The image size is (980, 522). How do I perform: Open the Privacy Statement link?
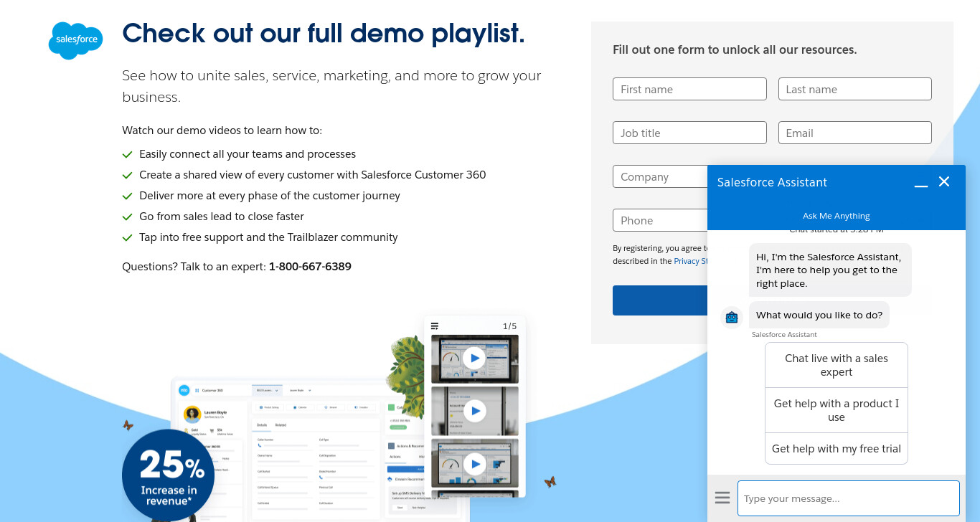691,261
